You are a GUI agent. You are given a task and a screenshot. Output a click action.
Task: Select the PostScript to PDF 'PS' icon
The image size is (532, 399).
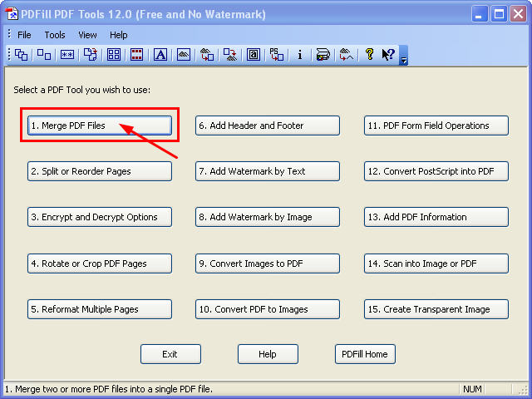tap(277, 54)
